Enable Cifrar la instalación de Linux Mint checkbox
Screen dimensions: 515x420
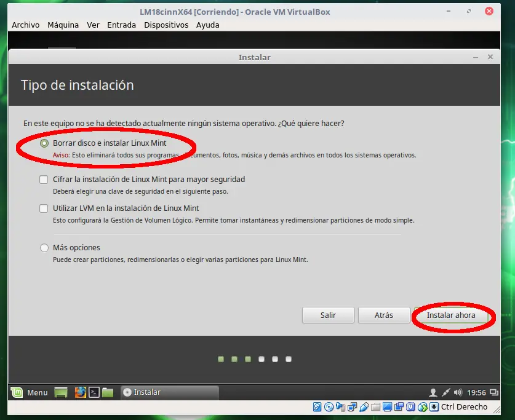[44, 180]
